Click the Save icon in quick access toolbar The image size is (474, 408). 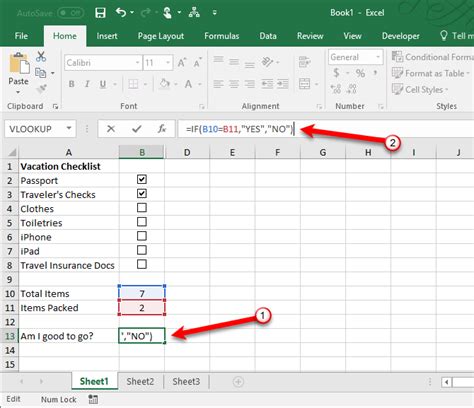tap(100, 13)
